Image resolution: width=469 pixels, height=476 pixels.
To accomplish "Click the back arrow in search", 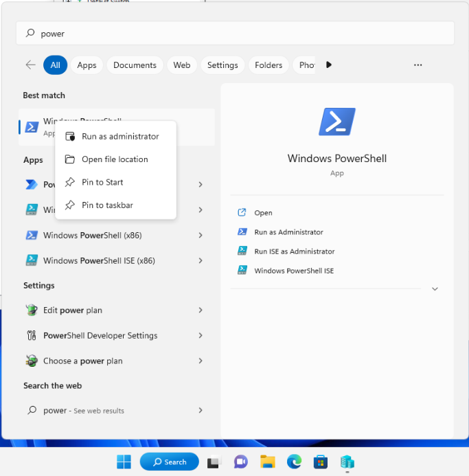I will point(30,65).
